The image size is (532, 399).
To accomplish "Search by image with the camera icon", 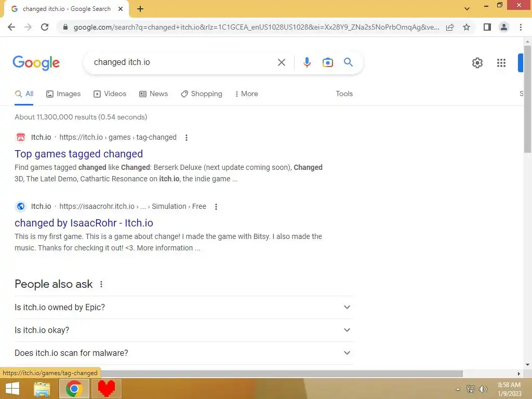I will [x=327, y=62].
